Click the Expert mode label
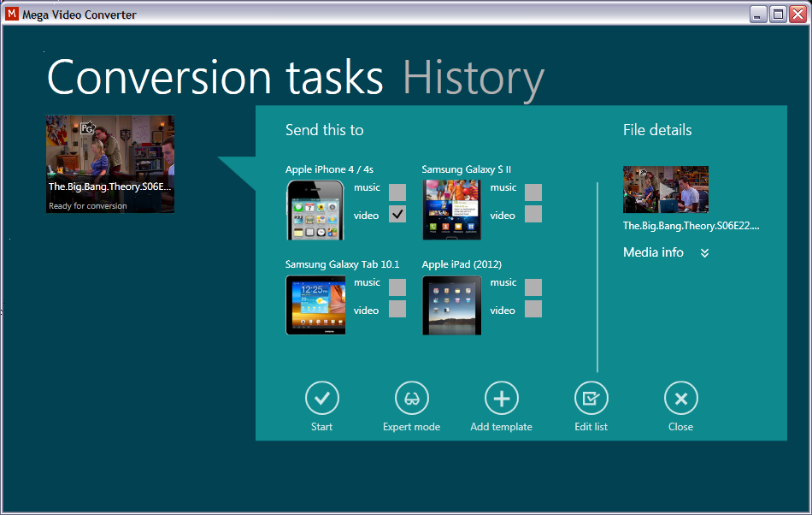This screenshot has height=515, width=812. tap(412, 427)
